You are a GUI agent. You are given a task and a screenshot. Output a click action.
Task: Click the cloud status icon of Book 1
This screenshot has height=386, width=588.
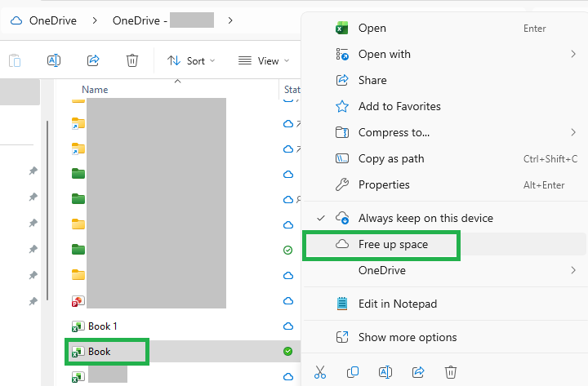pos(288,326)
